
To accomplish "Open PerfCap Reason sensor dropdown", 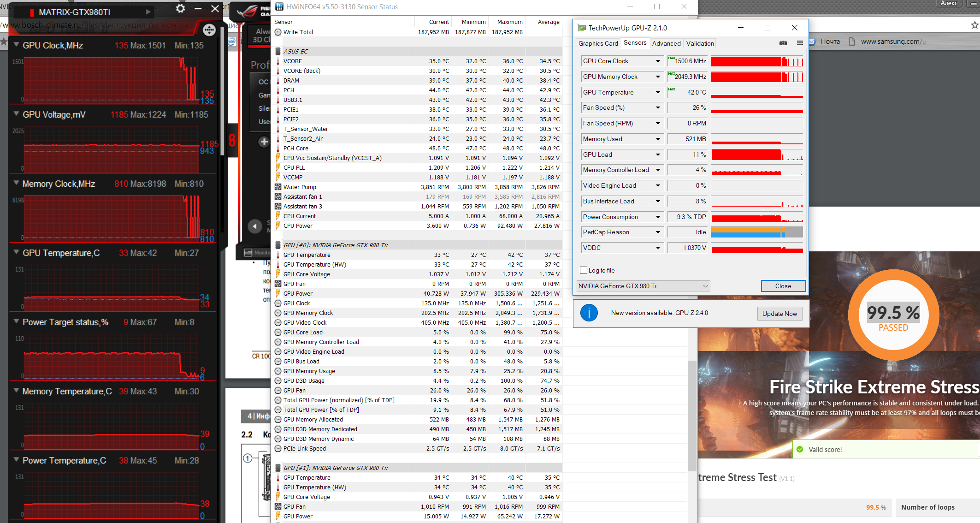I will 658,232.
